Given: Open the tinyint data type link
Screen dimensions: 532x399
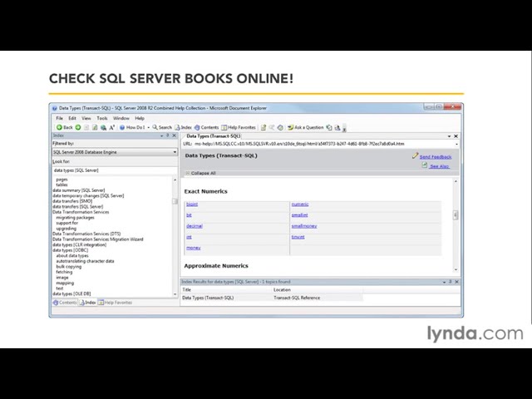Looking at the screenshot, I should [x=298, y=237].
